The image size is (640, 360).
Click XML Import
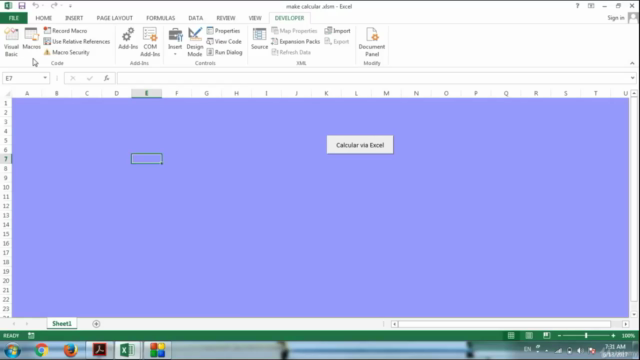tap(338, 31)
